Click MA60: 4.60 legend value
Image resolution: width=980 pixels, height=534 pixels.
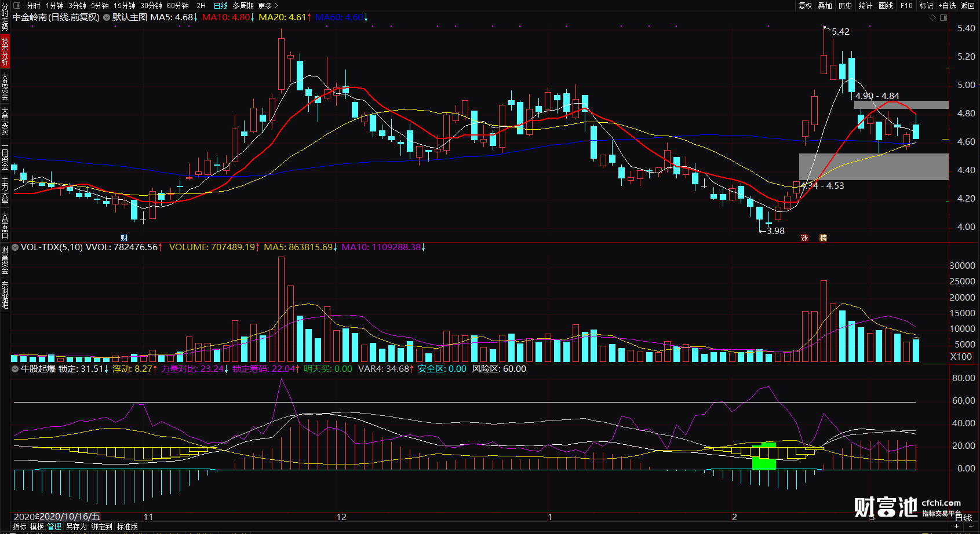(341, 17)
